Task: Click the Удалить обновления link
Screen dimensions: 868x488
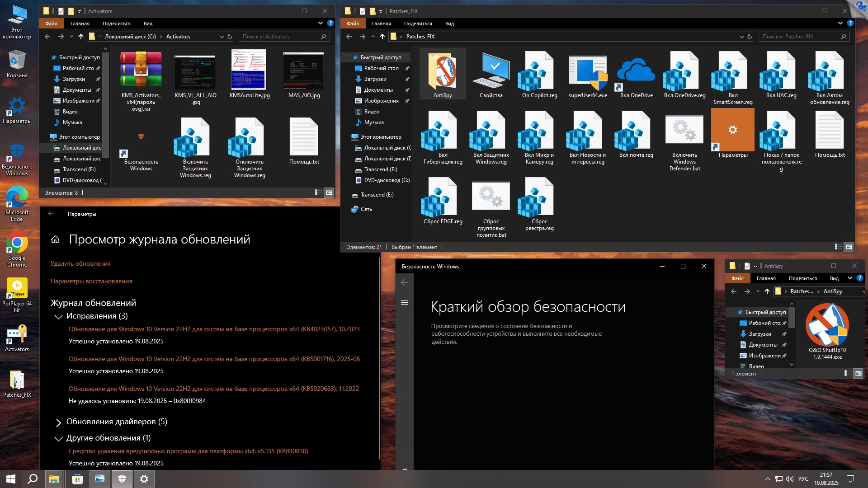Action: pyautogui.click(x=80, y=263)
